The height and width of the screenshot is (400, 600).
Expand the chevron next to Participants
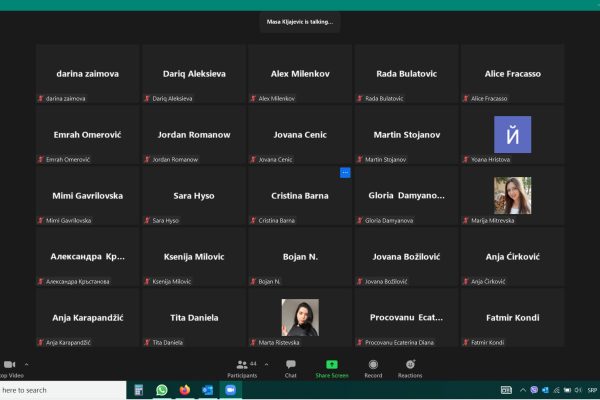(266, 364)
